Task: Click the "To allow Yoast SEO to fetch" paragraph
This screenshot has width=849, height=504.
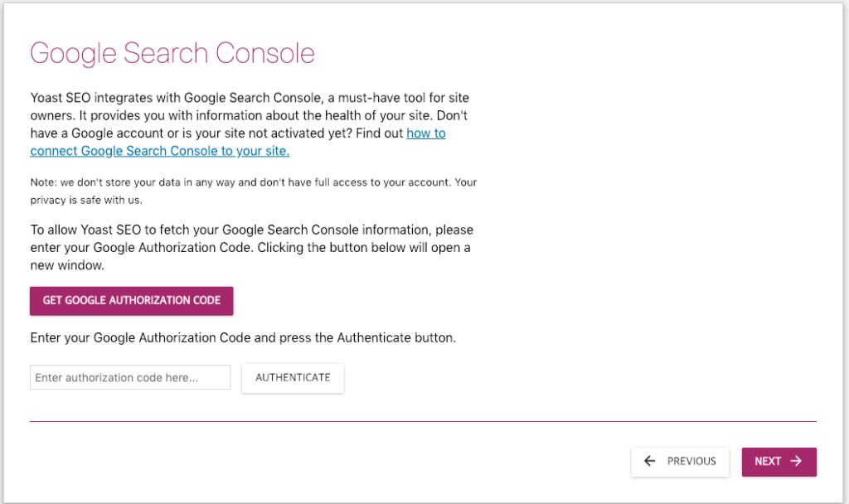Action: coord(251,230)
